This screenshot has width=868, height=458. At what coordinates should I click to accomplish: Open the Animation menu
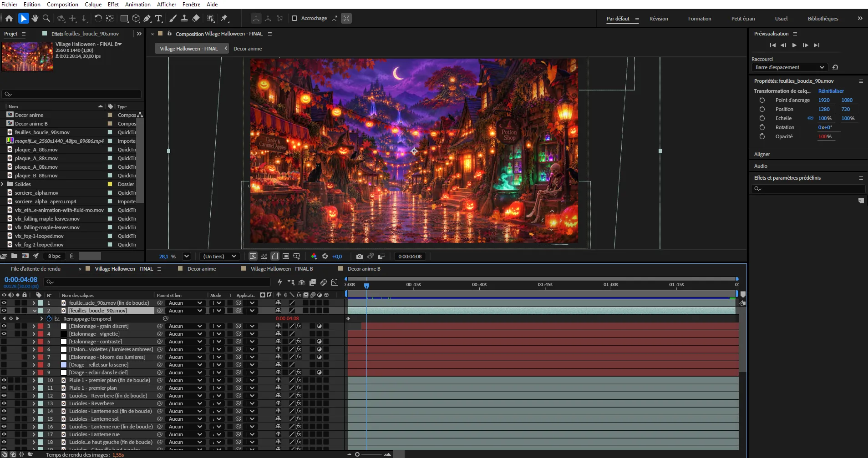point(138,5)
